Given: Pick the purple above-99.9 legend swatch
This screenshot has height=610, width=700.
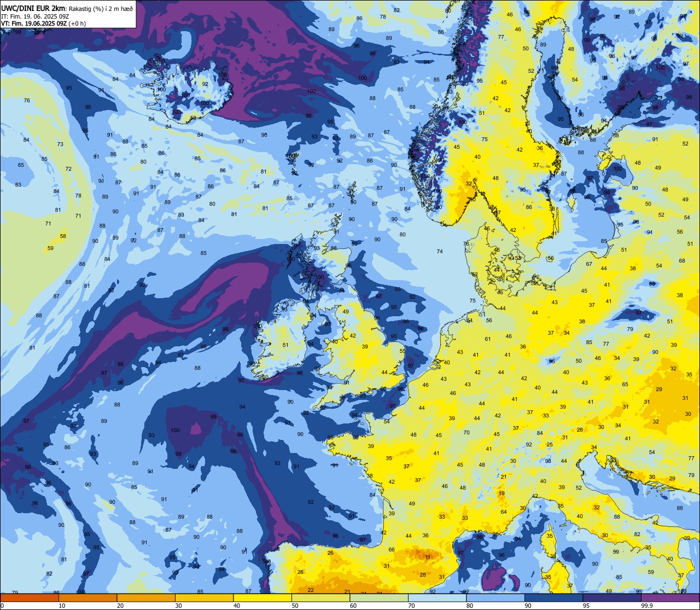Looking at the screenshot, I should coord(670,597).
